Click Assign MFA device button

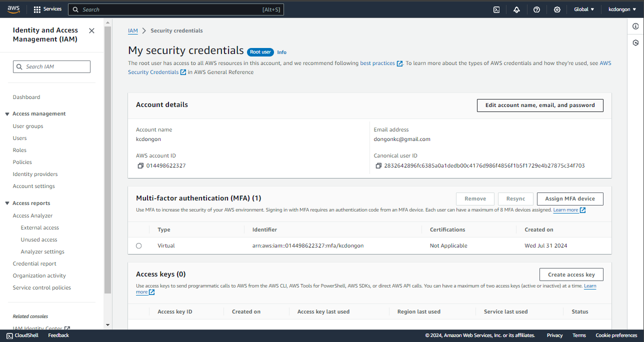(569, 198)
